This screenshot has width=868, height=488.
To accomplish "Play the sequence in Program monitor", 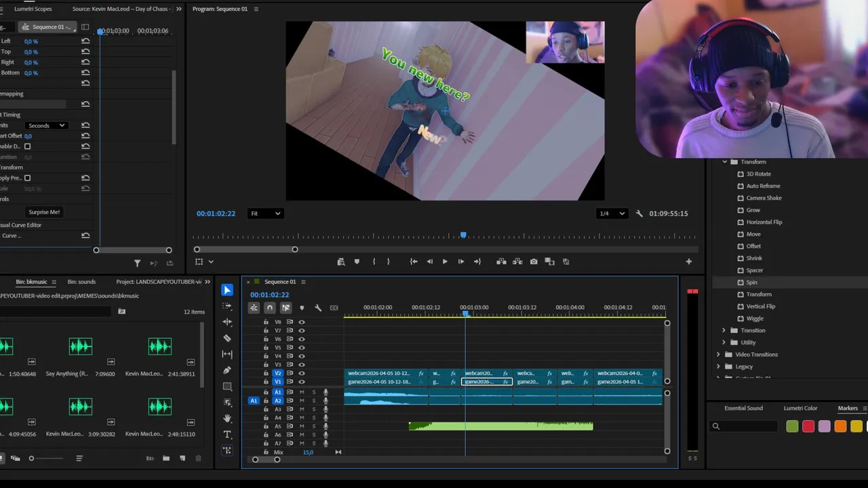I will [445, 262].
